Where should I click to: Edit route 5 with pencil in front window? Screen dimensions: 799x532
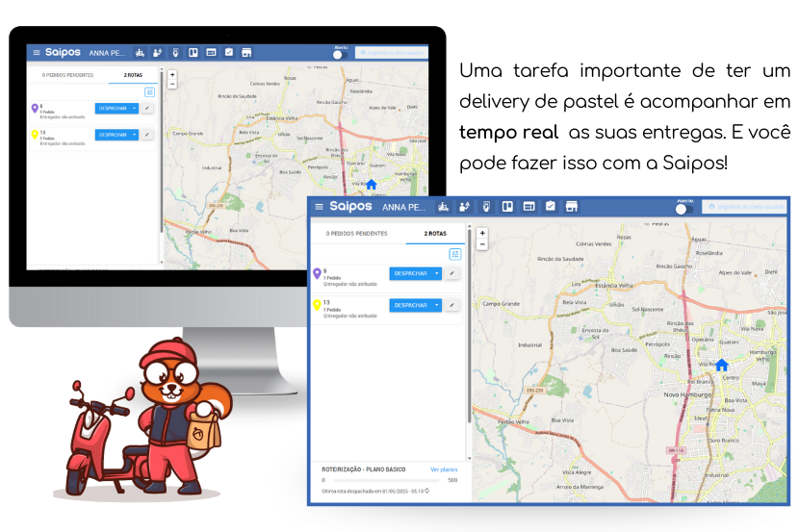[451, 273]
